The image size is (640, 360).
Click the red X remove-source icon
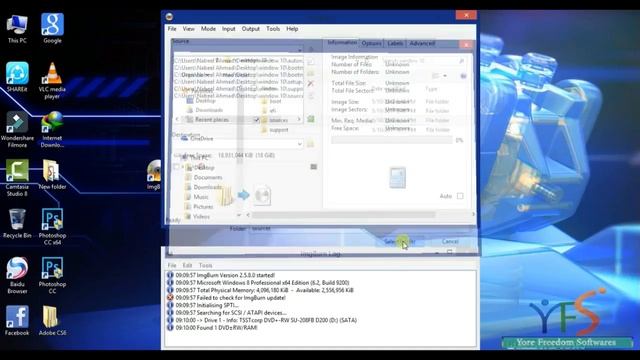tap(311, 84)
